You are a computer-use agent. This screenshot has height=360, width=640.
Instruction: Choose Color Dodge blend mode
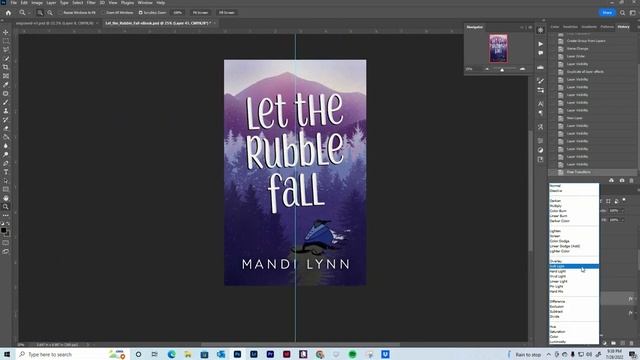click(574, 241)
